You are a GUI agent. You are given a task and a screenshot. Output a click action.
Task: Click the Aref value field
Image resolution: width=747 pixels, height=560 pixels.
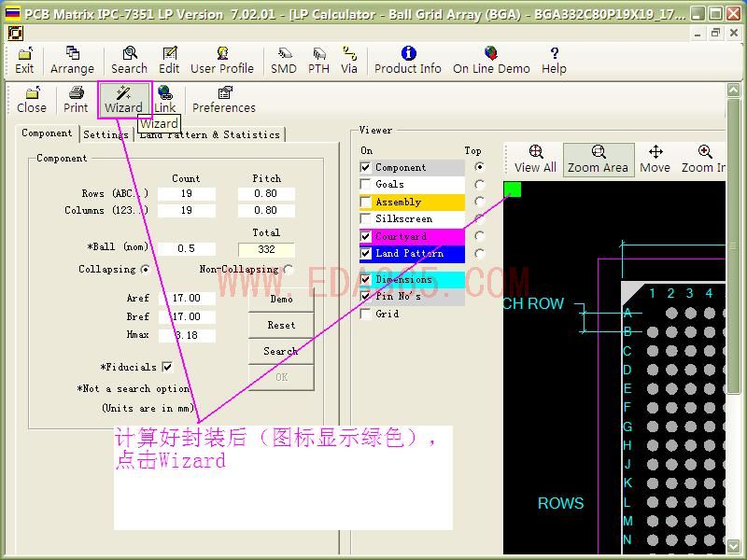click(186, 298)
